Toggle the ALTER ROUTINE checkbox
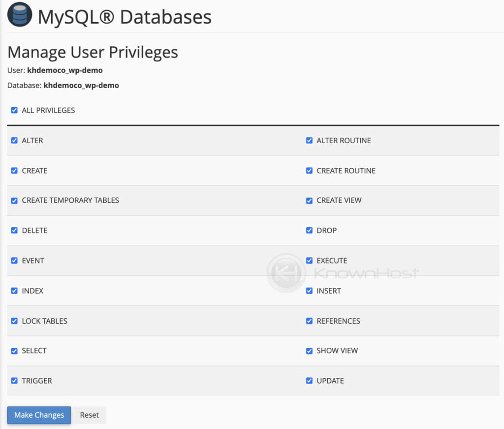 pyautogui.click(x=309, y=140)
